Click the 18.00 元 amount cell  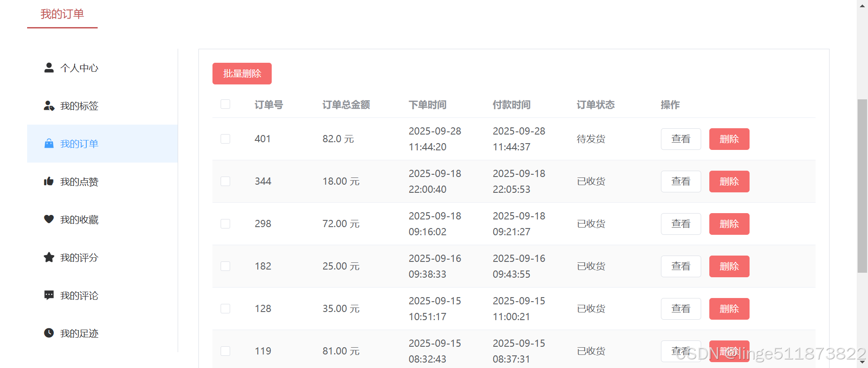tap(341, 182)
